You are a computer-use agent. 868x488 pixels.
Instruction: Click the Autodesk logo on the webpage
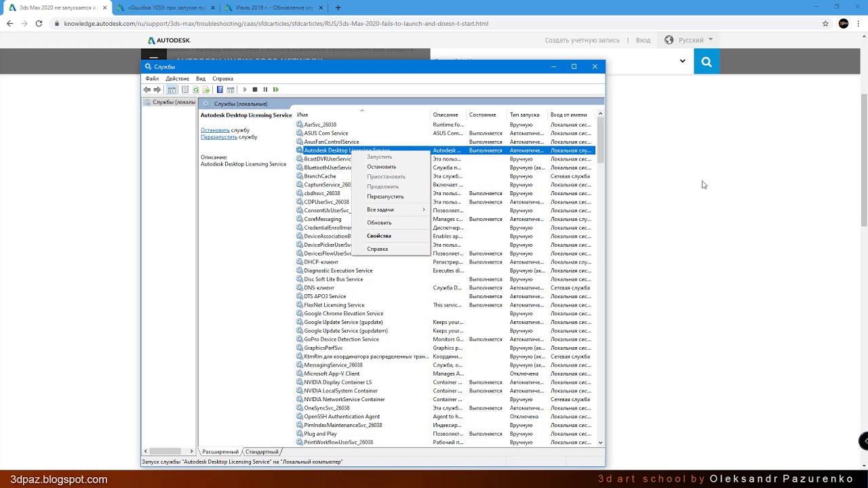[170, 40]
